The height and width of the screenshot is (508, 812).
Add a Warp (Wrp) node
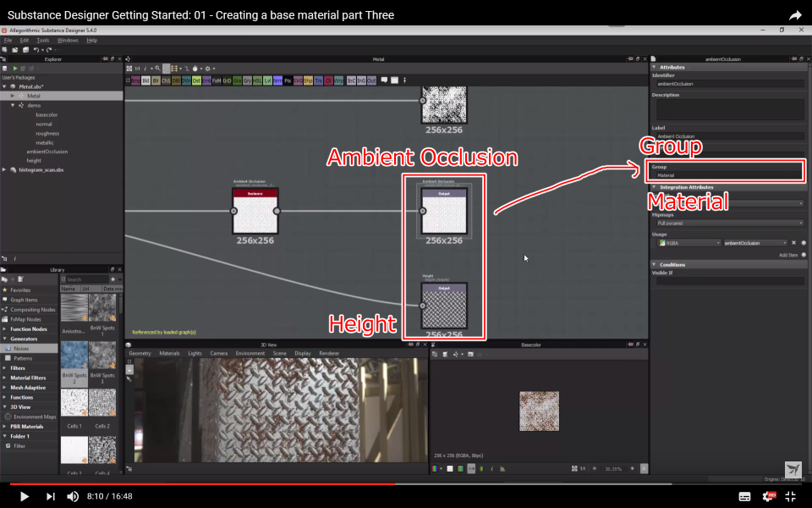pos(338,81)
